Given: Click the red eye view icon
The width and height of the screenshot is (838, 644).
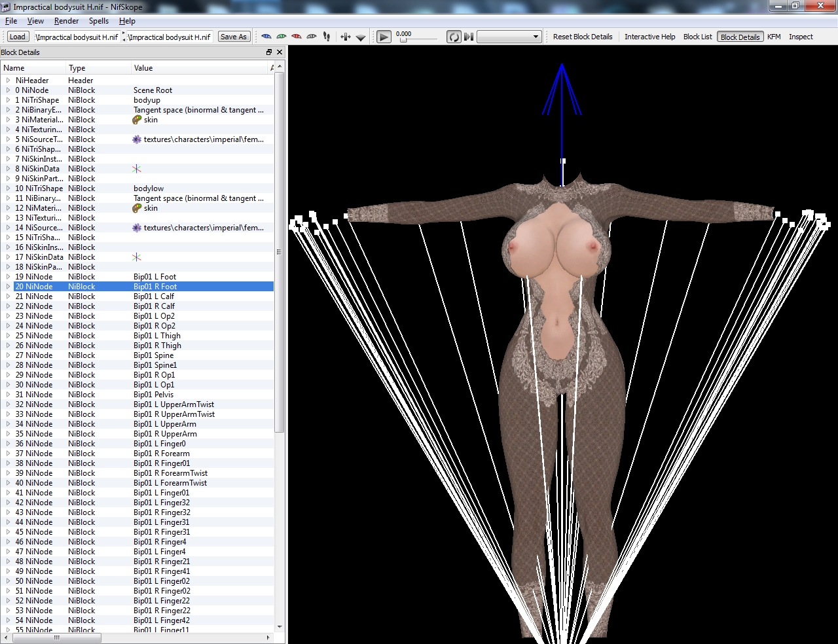Looking at the screenshot, I should [296, 37].
